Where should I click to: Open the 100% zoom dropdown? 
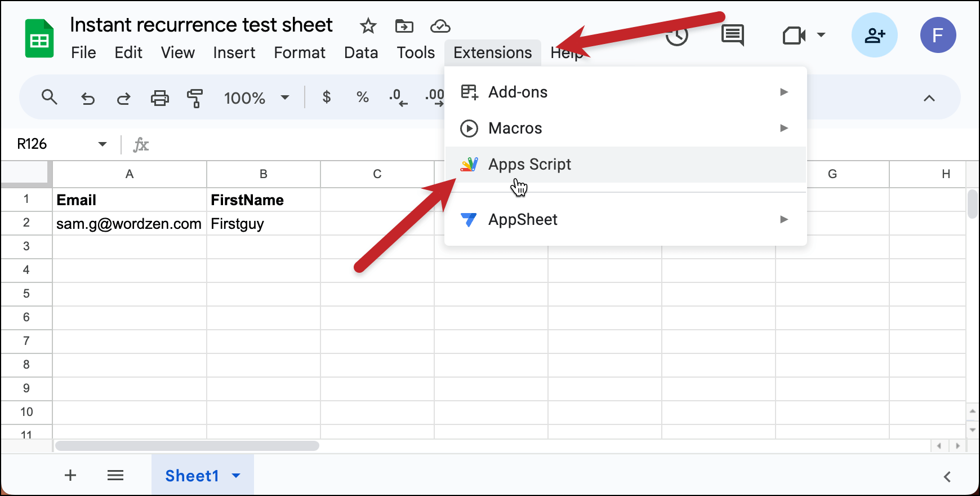256,98
